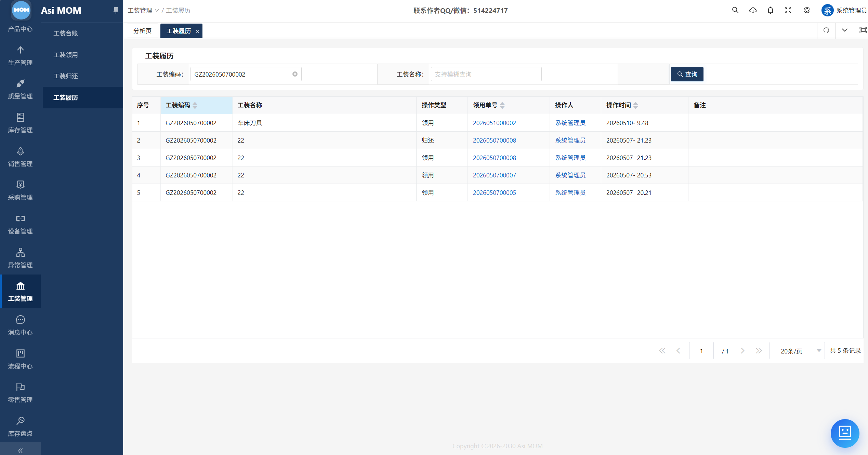Clear the 工装编码 input value
868x455 pixels.
[295, 74]
